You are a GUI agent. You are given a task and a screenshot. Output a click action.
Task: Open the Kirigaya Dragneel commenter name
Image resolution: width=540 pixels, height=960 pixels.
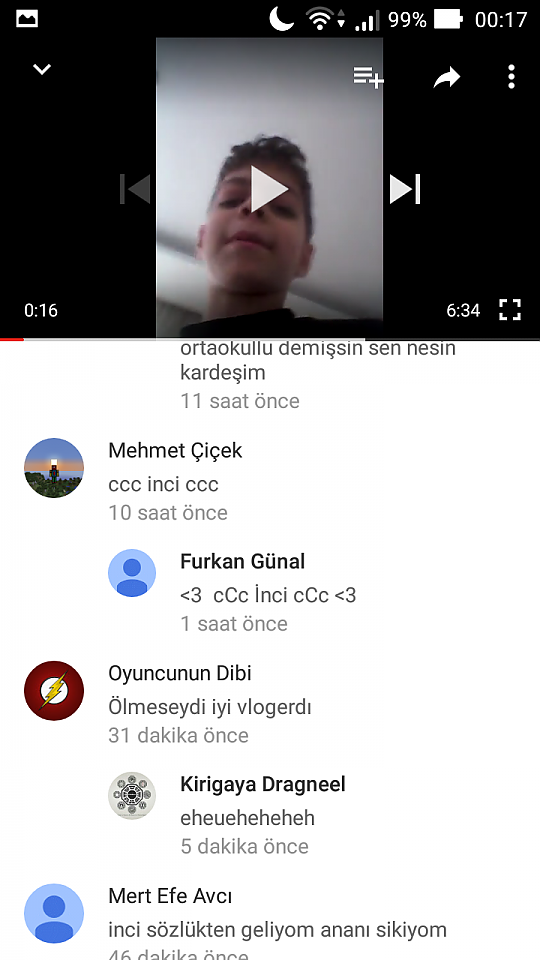[263, 784]
